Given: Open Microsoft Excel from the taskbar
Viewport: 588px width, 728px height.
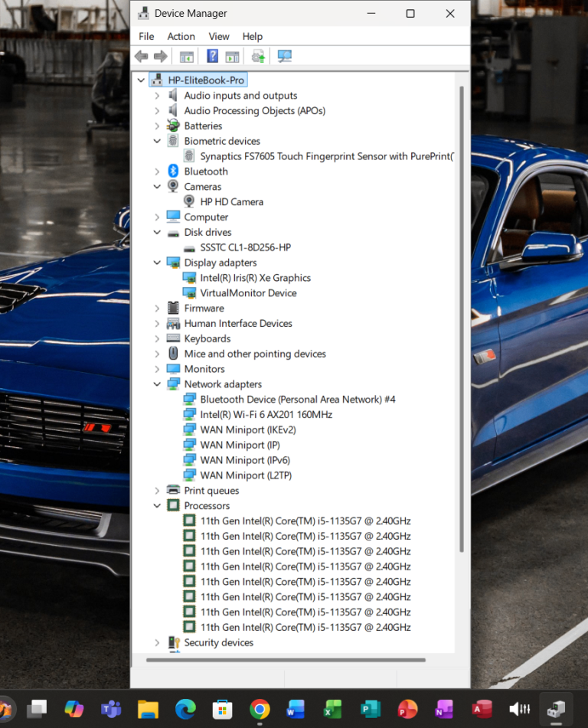Looking at the screenshot, I should pyautogui.click(x=333, y=709).
